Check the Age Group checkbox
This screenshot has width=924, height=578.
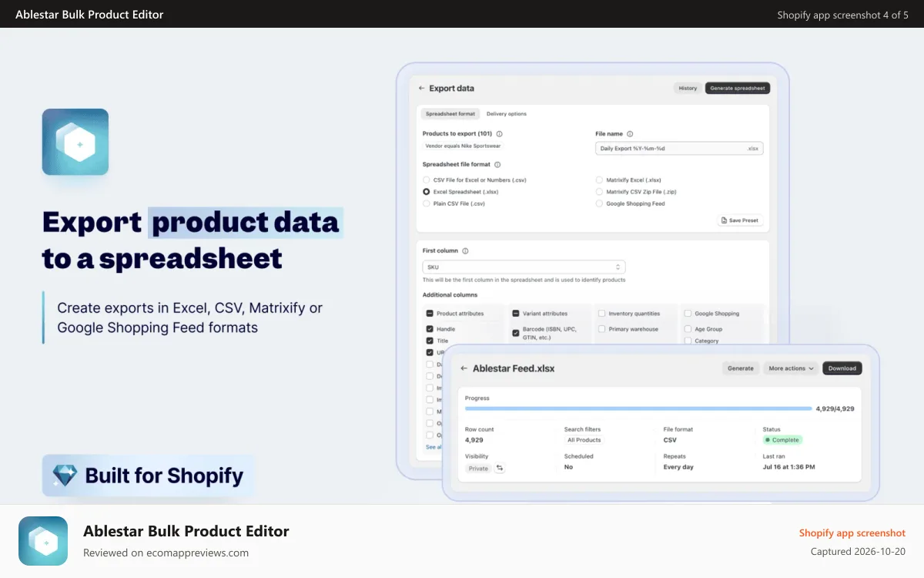coord(688,329)
